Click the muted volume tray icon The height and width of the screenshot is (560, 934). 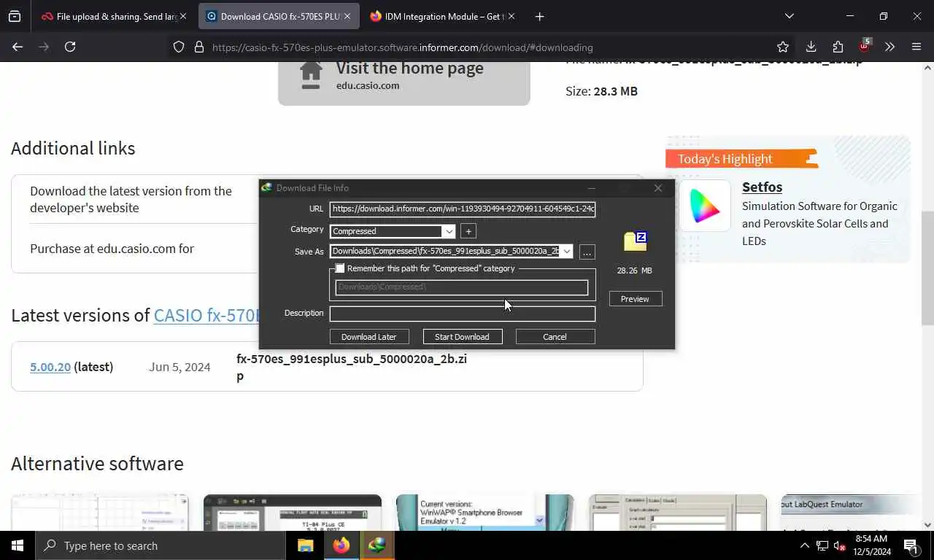tap(839, 546)
